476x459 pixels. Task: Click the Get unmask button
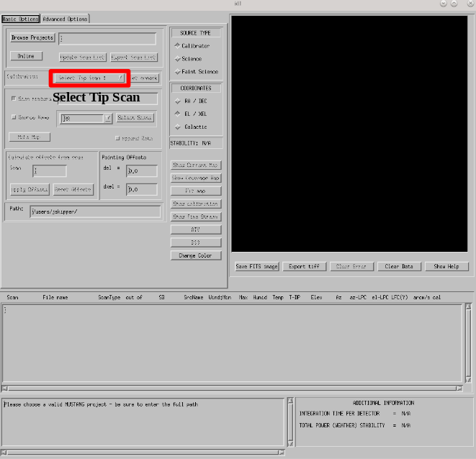click(x=145, y=78)
